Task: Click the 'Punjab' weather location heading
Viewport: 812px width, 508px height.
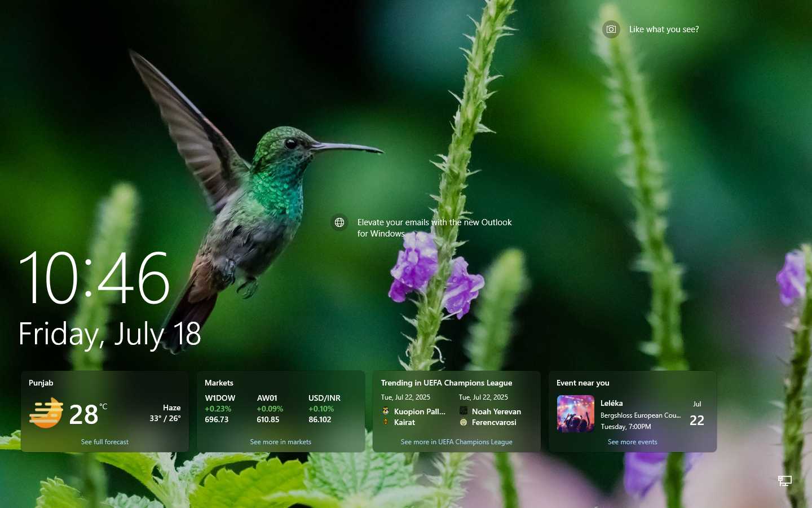Action: pos(41,383)
